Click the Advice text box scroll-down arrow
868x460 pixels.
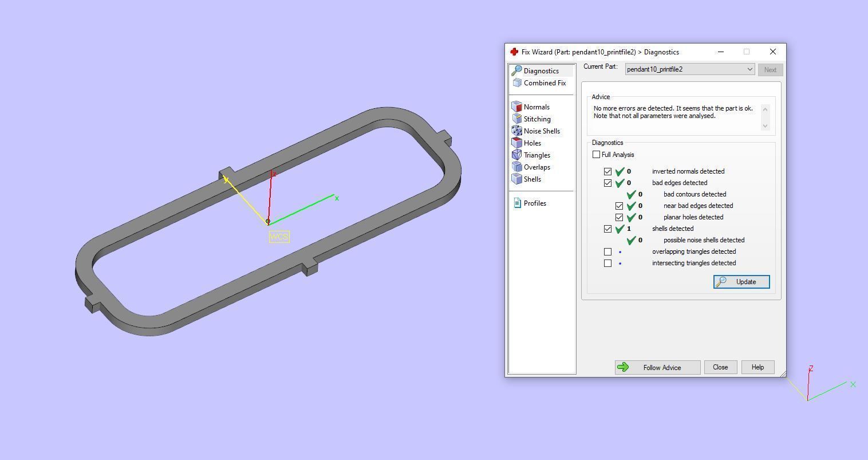coord(765,126)
